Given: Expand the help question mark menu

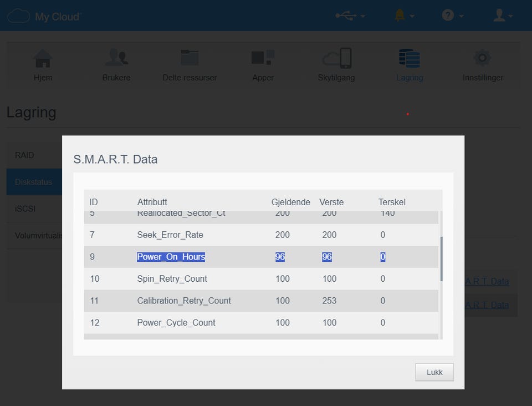Looking at the screenshot, I should point(452,16).
